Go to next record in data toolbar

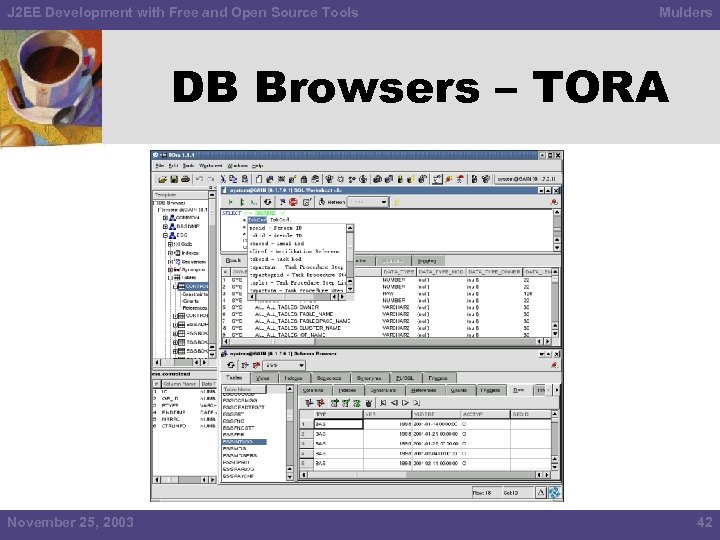click(x=405, y=403)
